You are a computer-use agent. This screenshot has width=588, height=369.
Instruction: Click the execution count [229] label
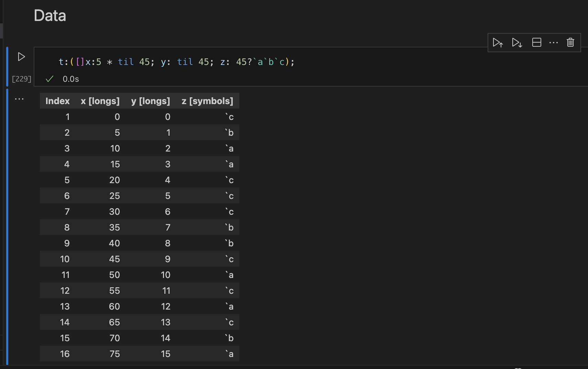pos(21,79)
